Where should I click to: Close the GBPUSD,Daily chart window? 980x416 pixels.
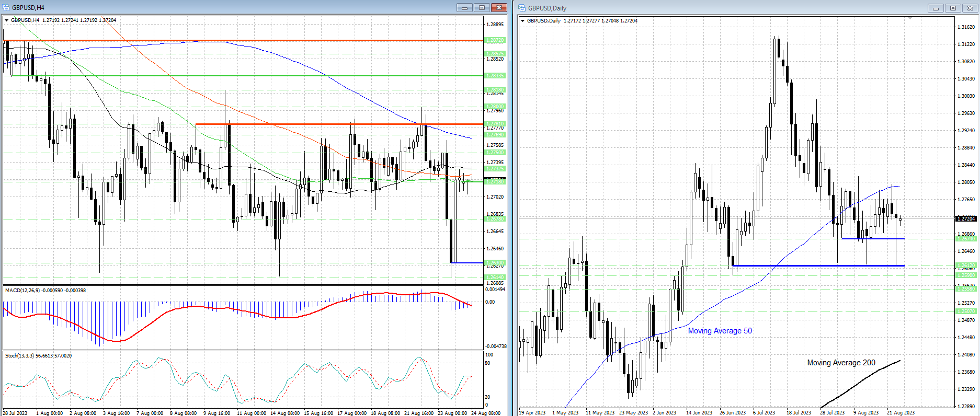(x=970, y=8)
